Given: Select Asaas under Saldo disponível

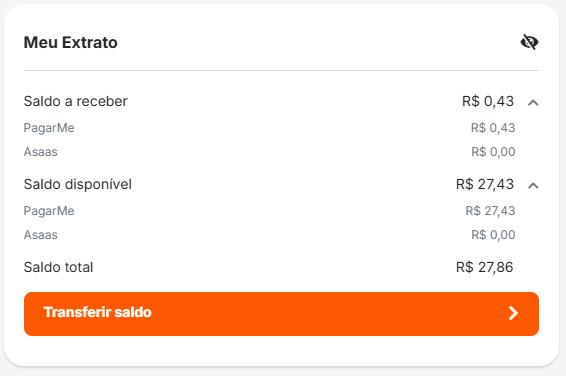Looking at the screenshot, I should click(40, 235).
